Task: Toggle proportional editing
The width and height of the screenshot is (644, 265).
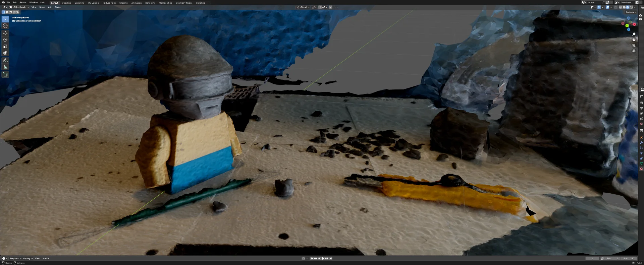Action: point(330,7)
